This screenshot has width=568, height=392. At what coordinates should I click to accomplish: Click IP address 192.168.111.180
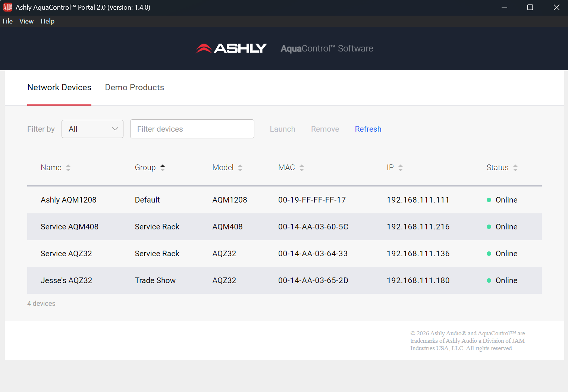[418, 280]
